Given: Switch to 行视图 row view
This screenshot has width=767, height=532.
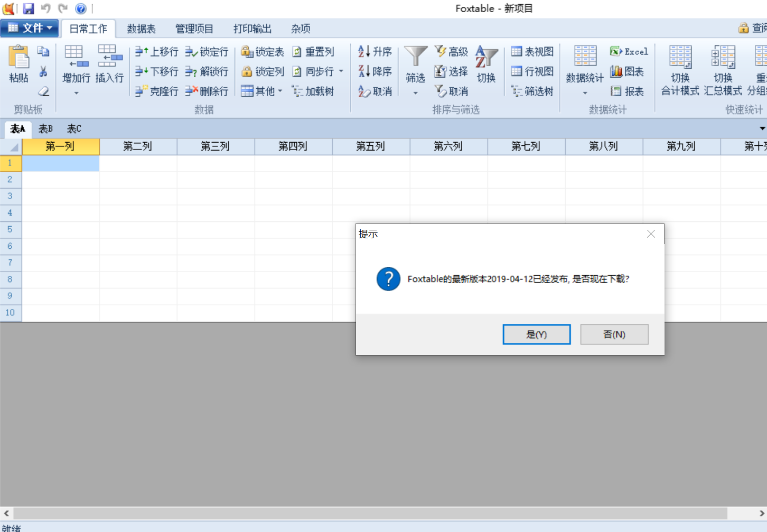Looking at the screenshot, I should [x=532, y=71].
